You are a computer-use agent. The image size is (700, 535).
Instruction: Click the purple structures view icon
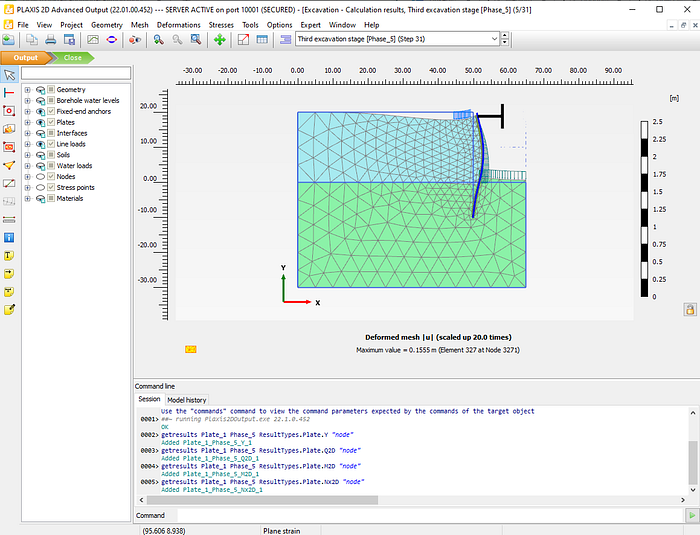coord(285,40)
